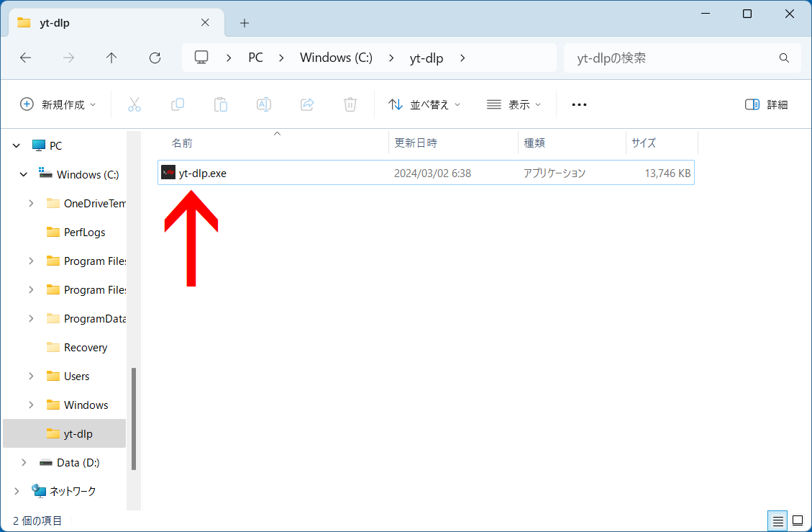Expand the ネットワーク node

pos(17,491)
